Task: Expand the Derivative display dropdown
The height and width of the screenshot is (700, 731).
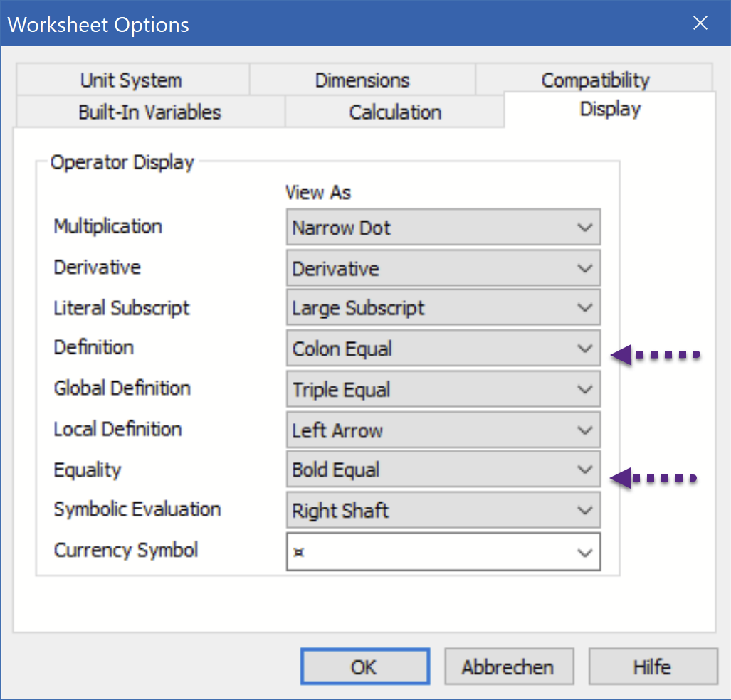Action: coord(443,268)
